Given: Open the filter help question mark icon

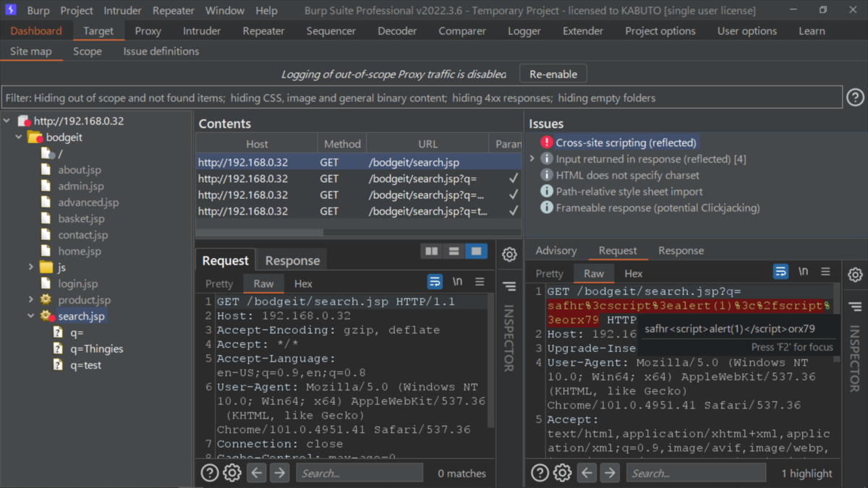Looking at the screenshot, I should pos(855,98).
